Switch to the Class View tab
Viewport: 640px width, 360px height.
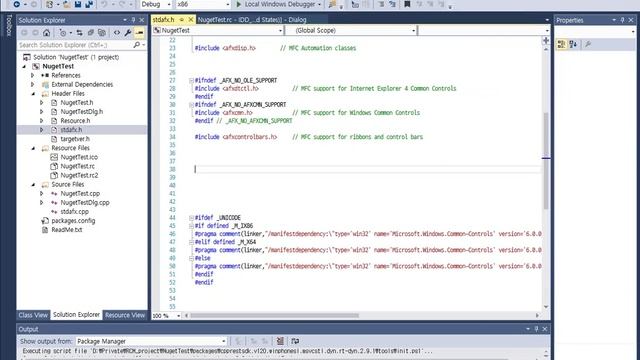click(x=33, y=315)
